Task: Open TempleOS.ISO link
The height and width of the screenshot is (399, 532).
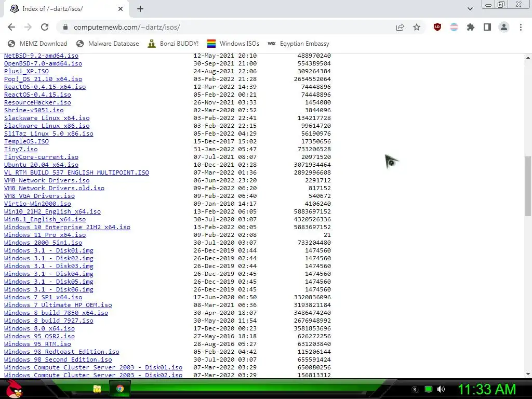Action: click(26, 141)
